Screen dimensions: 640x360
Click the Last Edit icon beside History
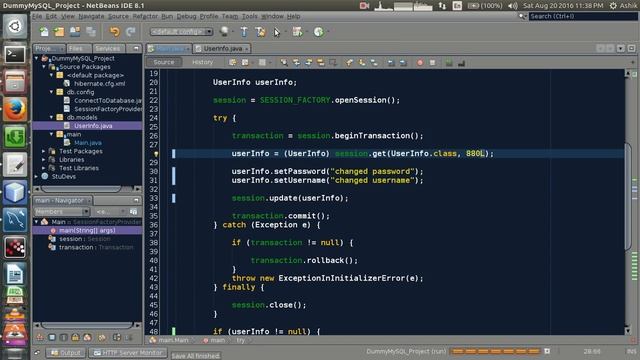coord(233,62)
